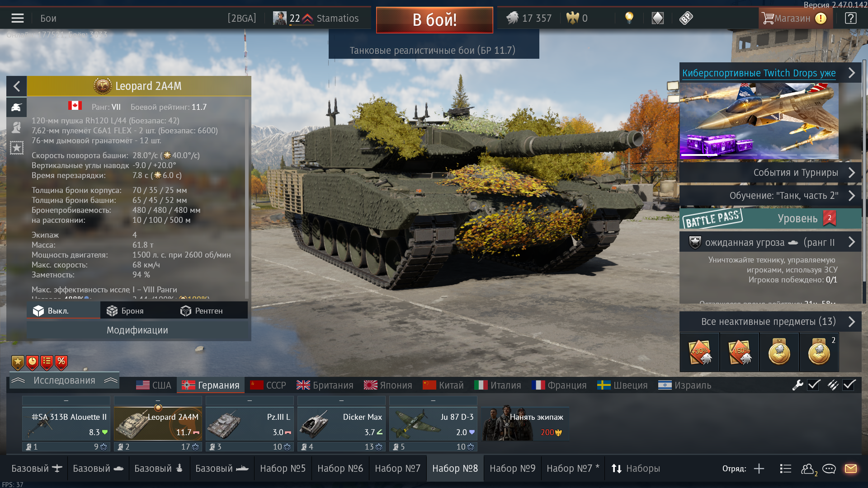Switch armor view mode to Броня
Screen dimensions: 868x488
click(x=125, y=311)
